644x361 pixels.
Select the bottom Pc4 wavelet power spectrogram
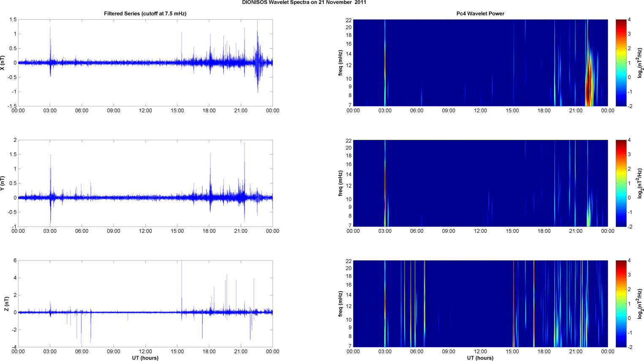[x=480, y=304]
